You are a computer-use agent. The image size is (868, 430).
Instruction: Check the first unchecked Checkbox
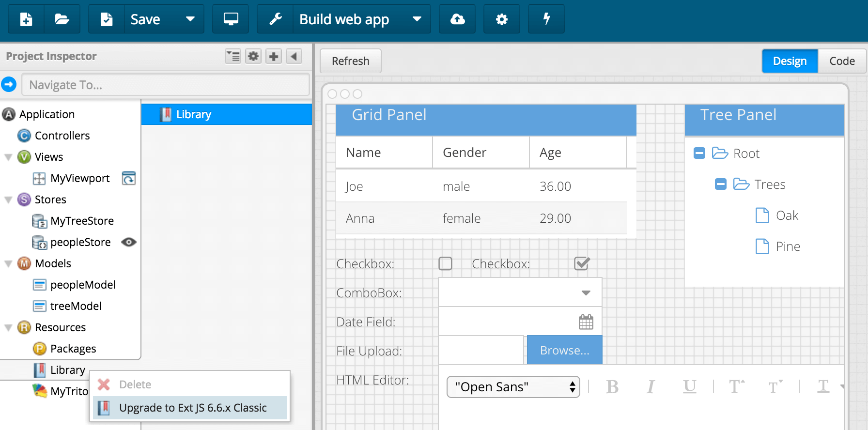coord(445,263)
